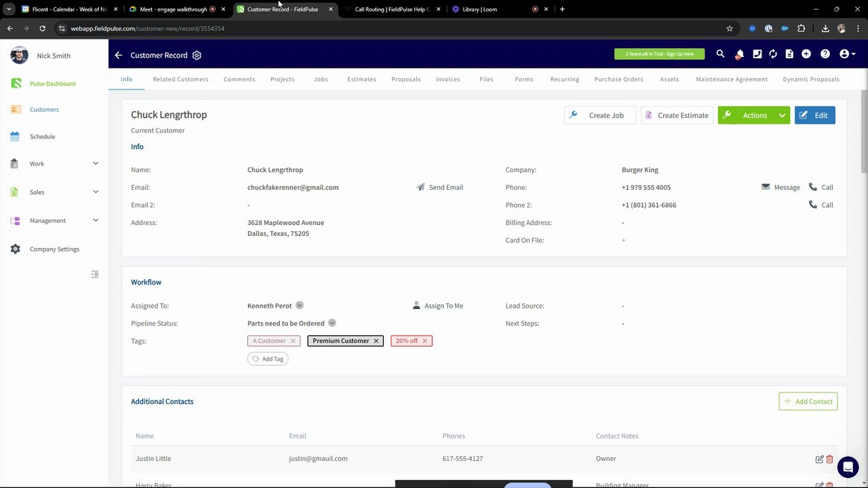Remove the Premium Customer tag
Viewport: 868px width, 488px height.
tap(376, 341)
